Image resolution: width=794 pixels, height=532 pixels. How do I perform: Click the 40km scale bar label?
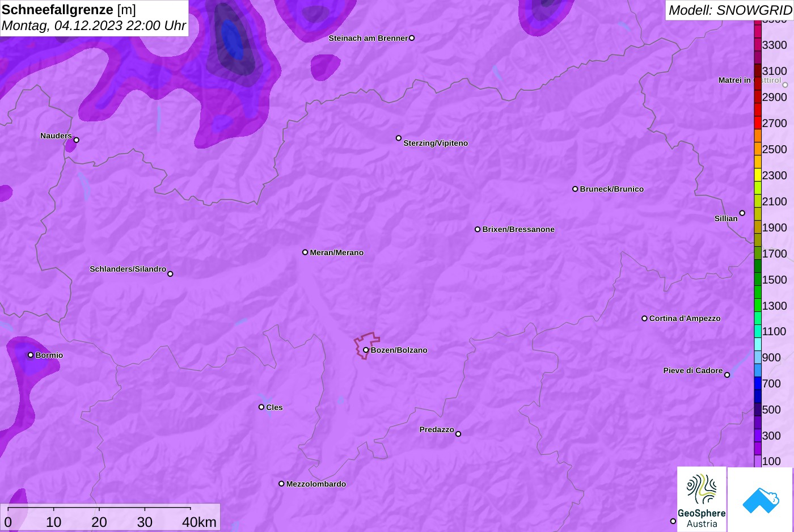(x=199, y=522)
